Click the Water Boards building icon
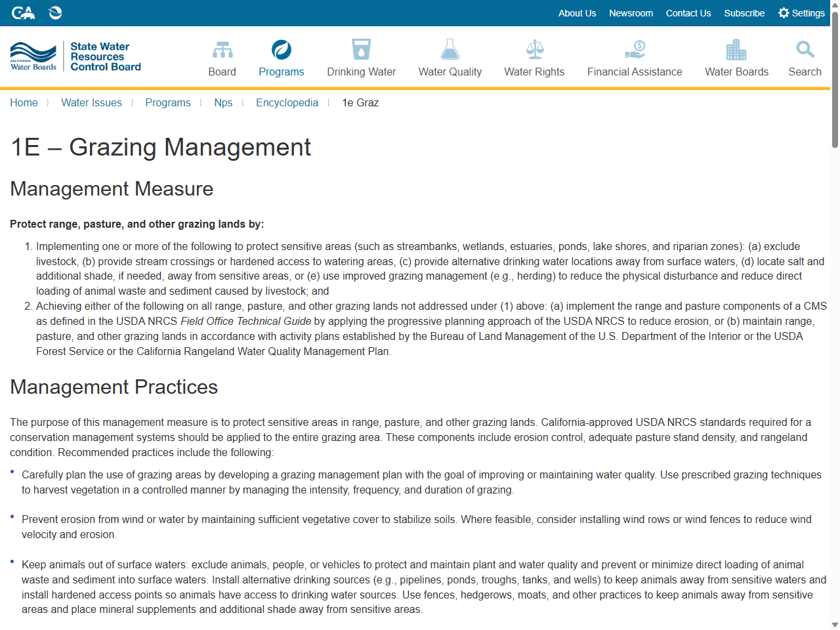This screenshot has width=840, height=630. (x=736, y=49)
